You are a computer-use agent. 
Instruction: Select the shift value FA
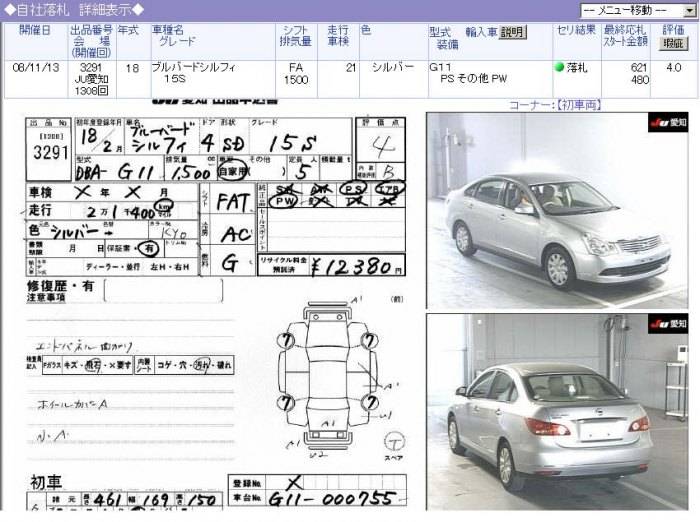point(296,67)
